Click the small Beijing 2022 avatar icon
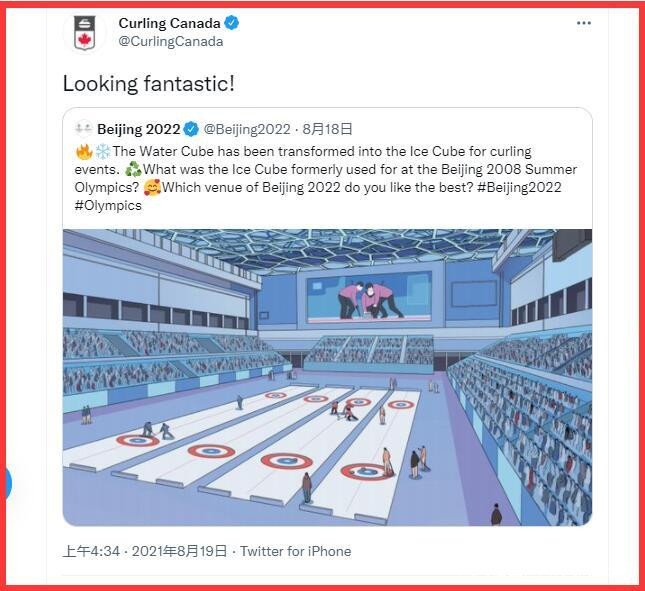This screenshot has height=591, width=645. [x=83, y=129]
